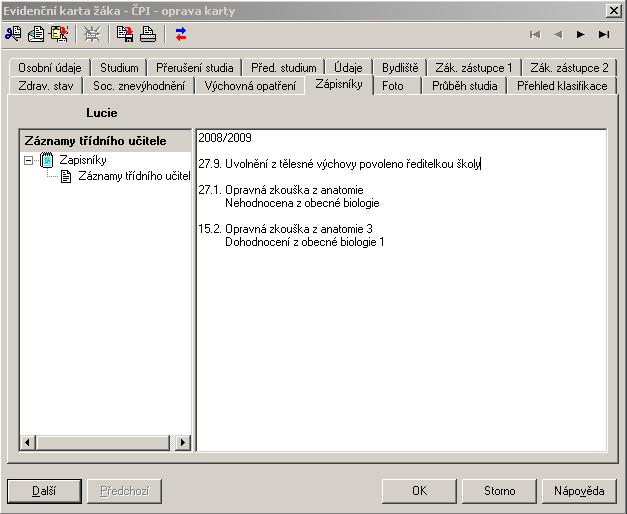Screen dimensions: 627x514
Task: Switch to Před. studium tab
Action: point(284,68)
